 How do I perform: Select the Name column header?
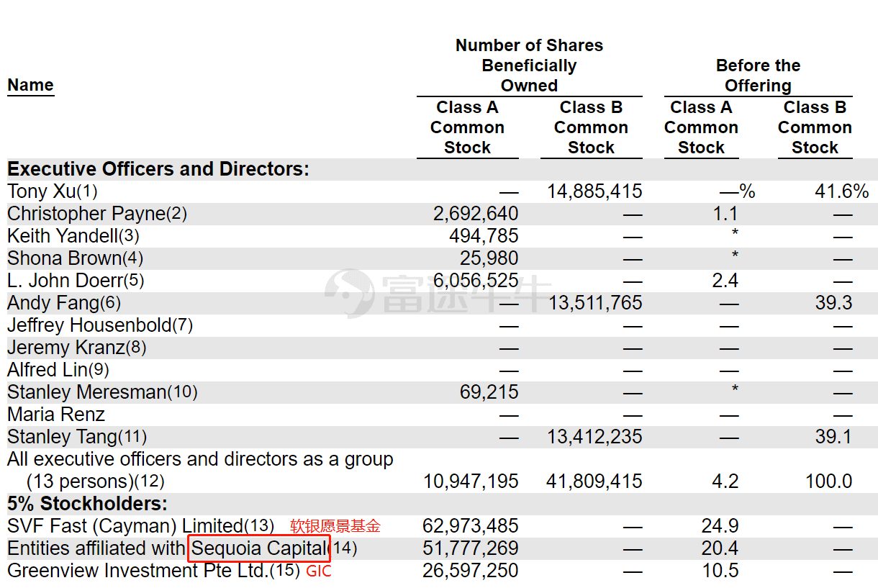pyautogui.click(x=30, y=85)
